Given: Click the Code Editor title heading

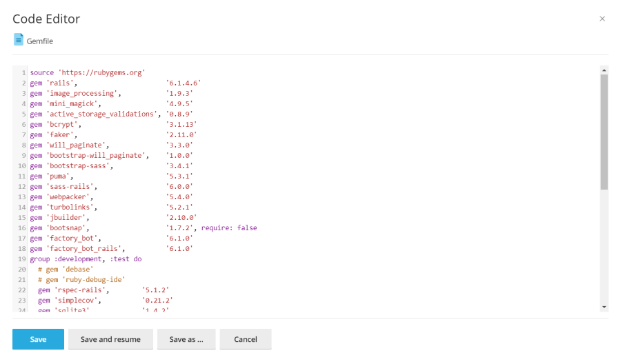Looking at the screenshot, I should click(x=46, y=19).
